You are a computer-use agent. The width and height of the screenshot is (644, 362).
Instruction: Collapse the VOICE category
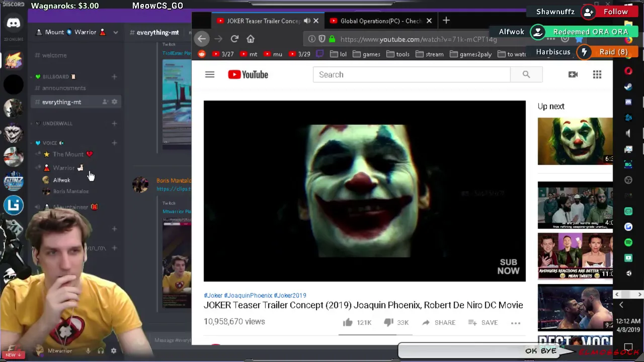(x=49, y=143)
